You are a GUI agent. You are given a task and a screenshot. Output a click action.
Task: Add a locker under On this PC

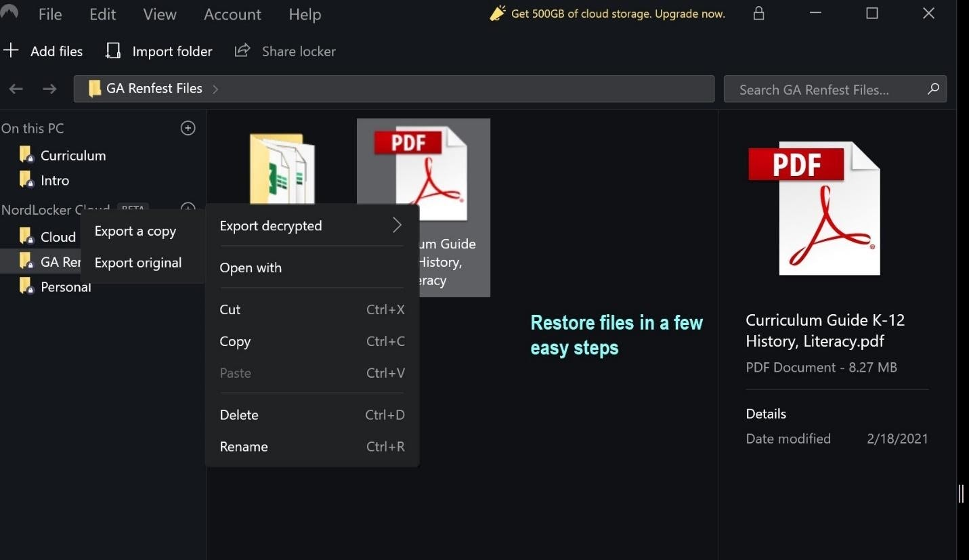tap(188, 128)
